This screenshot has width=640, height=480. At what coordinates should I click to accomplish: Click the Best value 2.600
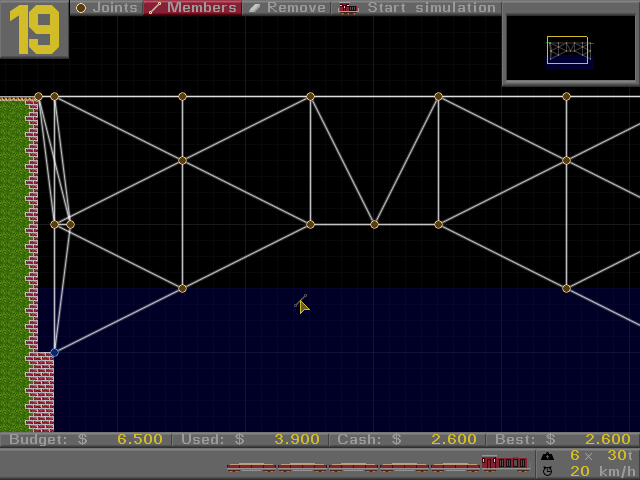[x=608, y=439]
